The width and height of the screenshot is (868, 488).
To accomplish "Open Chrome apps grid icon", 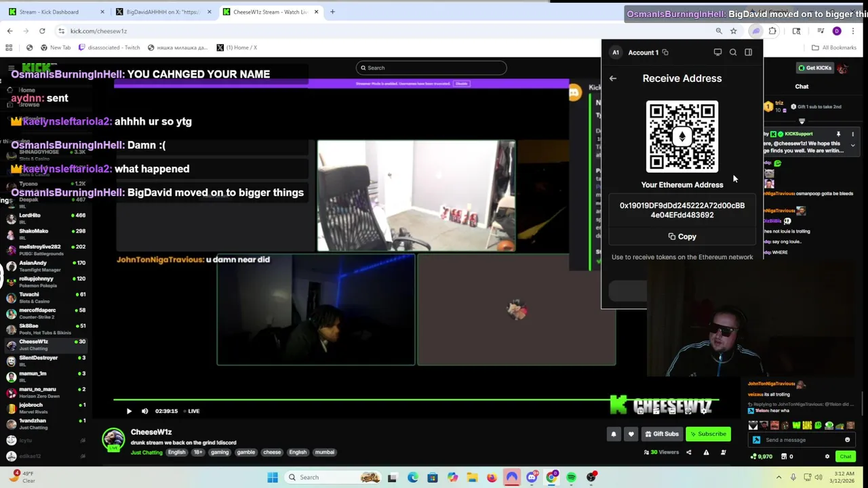I will 9,47.
